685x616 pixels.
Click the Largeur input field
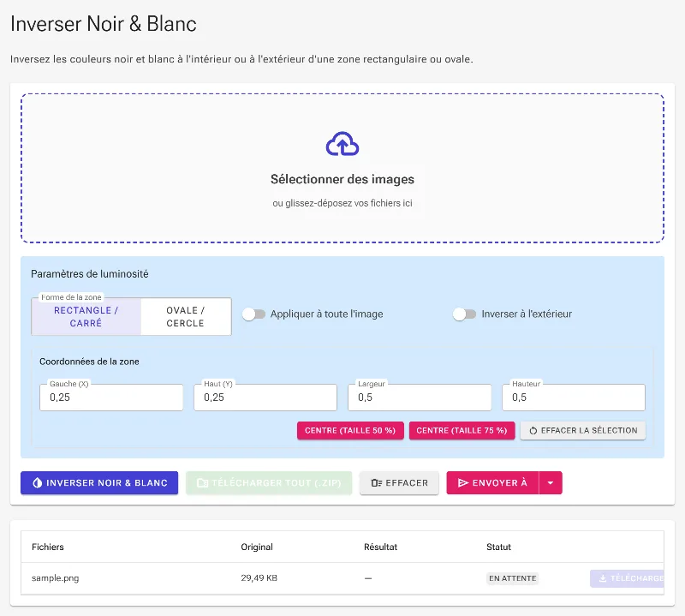pos(420,398)
